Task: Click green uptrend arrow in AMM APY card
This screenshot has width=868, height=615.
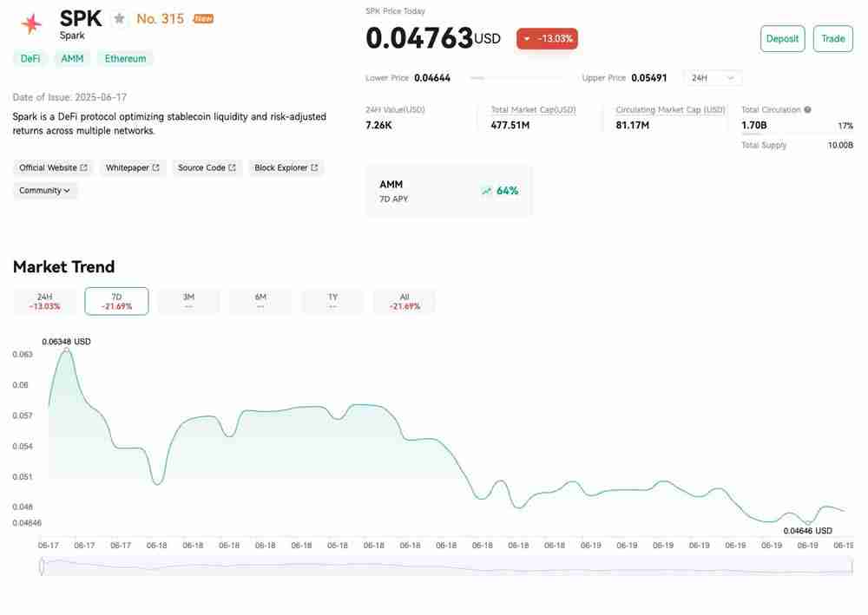Action: pos(487,190)
